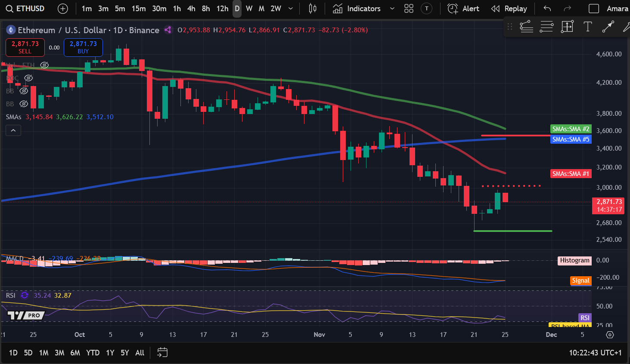Show the first BB indicator via eye icon
The width and height of the screenshot is (630, 364).
click(24, 91)
